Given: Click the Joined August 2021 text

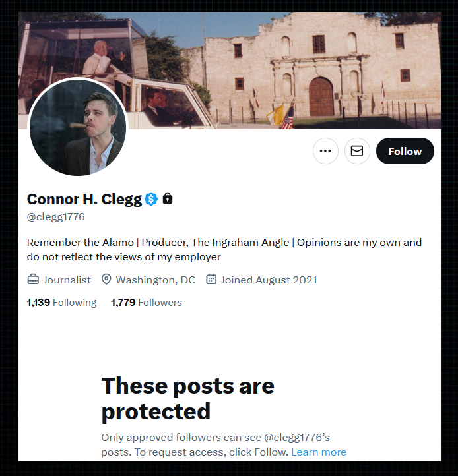Looking at the screenshot, I should (269, 280).
